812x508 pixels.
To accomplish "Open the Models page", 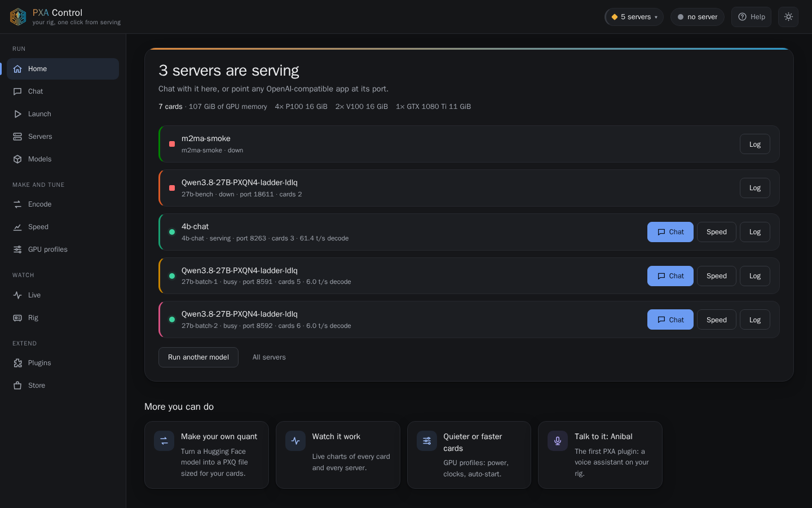I will tap(63, 159).
